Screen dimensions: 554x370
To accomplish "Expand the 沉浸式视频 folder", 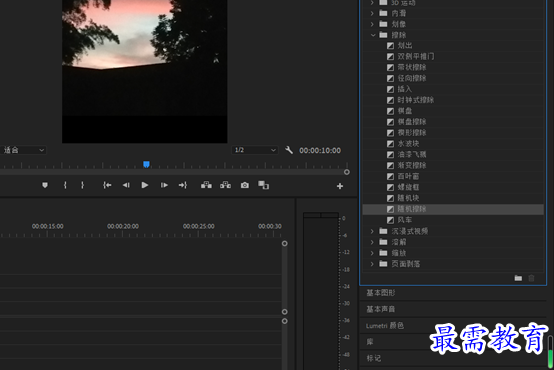I will pos(372,231).
